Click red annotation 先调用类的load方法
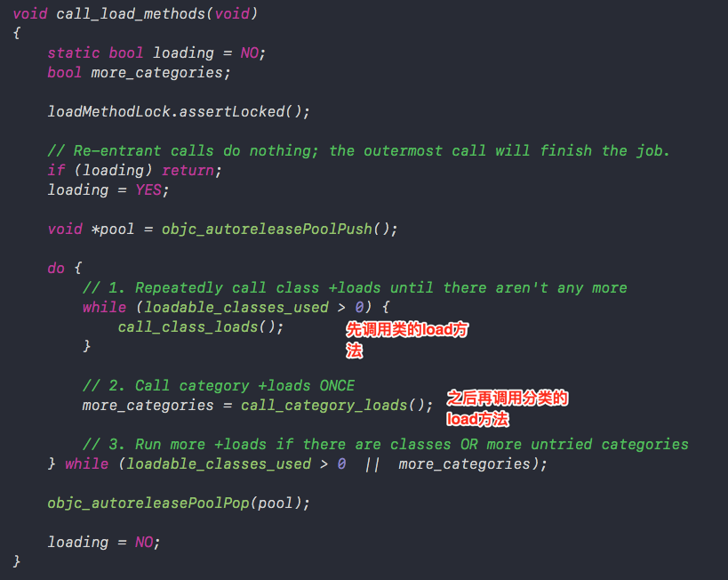Image resolution: width=728 pixels, height=580 pixels. click(x=407, y=340)
